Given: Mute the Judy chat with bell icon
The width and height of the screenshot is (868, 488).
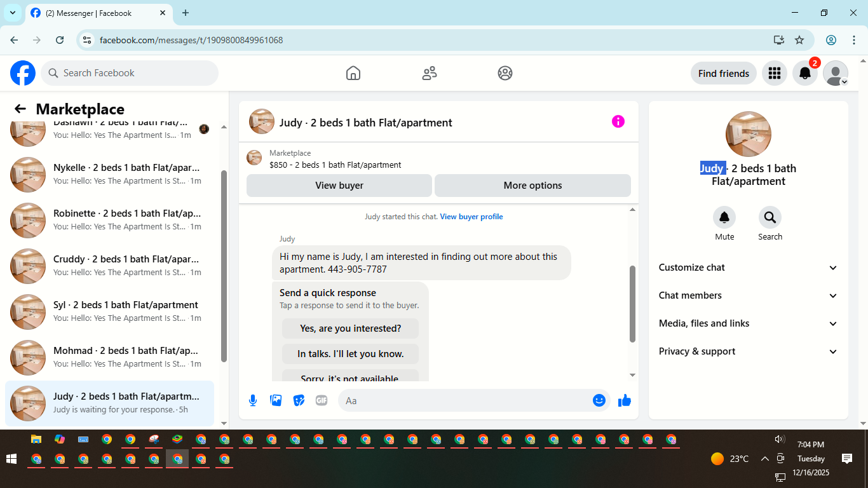Looking at the screenshot, I should (x=724, y=218).
